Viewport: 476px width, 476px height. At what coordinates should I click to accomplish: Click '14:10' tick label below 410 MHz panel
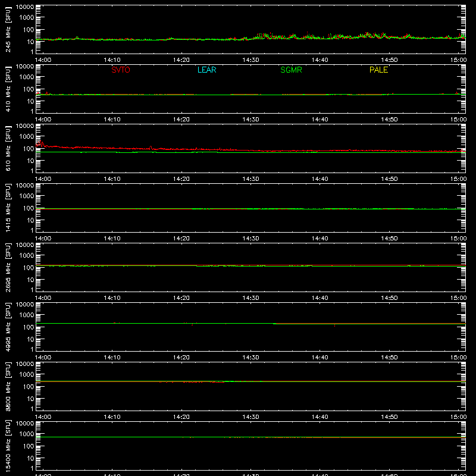[x=112, y=120]
